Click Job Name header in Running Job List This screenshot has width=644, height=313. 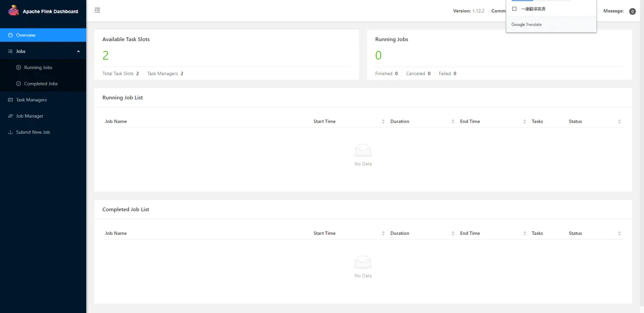point(116,122)
